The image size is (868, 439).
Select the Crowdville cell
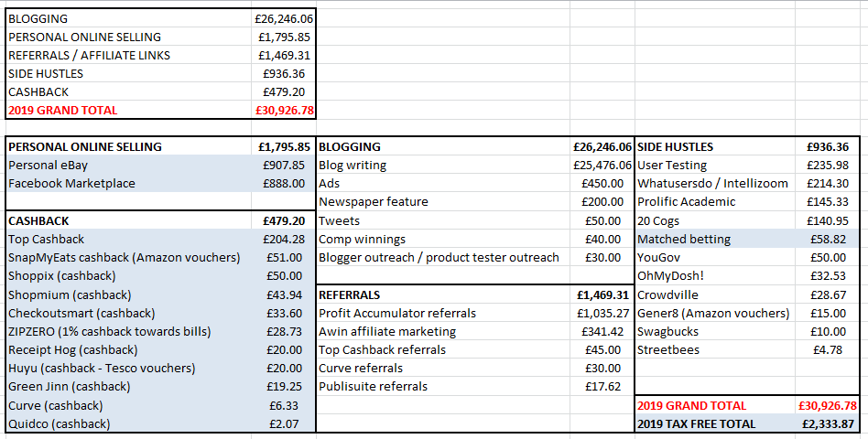coord(715,294)
